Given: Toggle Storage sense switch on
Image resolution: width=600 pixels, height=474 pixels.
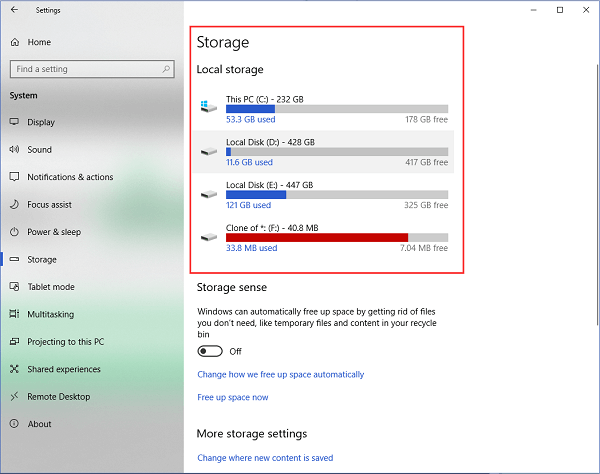Looking at the screenshot, I should (210, 351).
